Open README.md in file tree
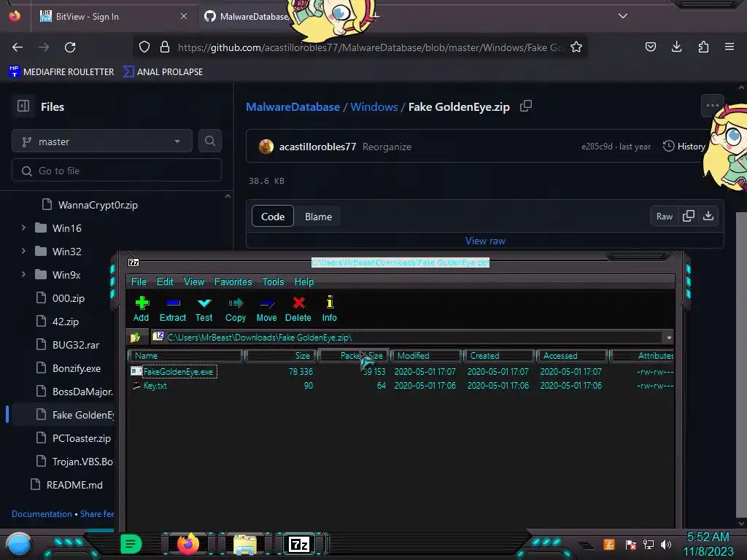Viewport: 747px width, 560px height. 74,485
